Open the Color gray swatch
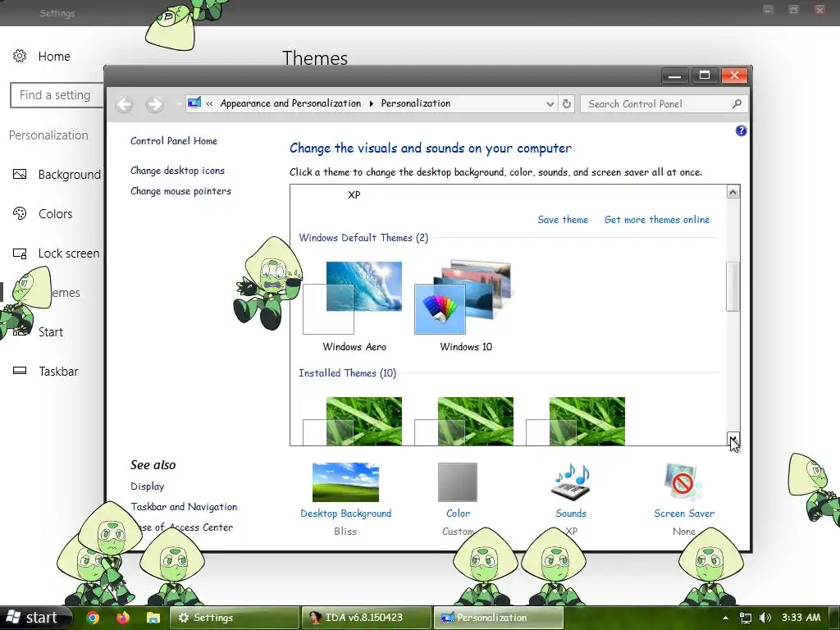 pyautogui.click(x=458, y=482)
